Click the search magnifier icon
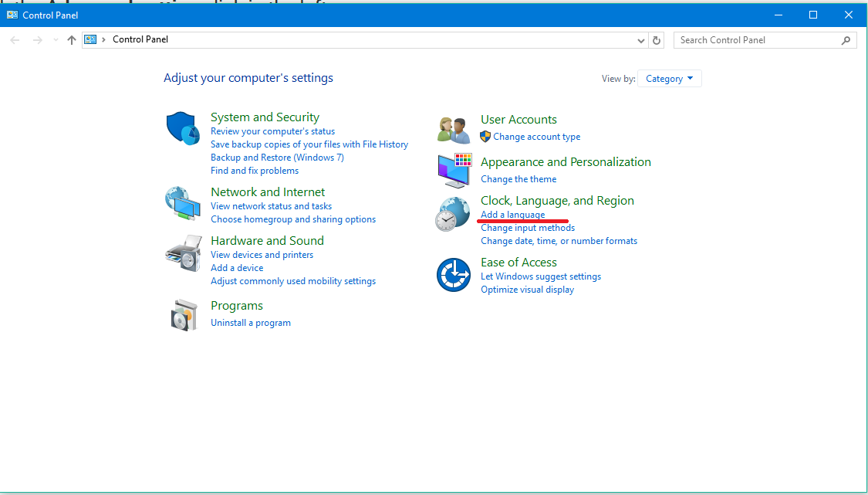This screenshot has height=495, width=868. pyautogui.click(x=846, y=40)
